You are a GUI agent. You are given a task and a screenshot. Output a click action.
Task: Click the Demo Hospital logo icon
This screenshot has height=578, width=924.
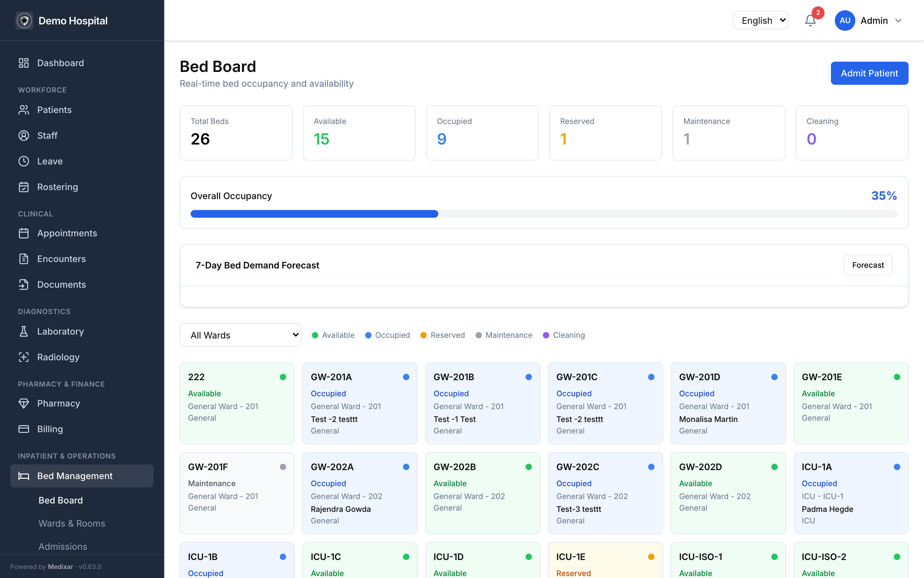[24, 21]
